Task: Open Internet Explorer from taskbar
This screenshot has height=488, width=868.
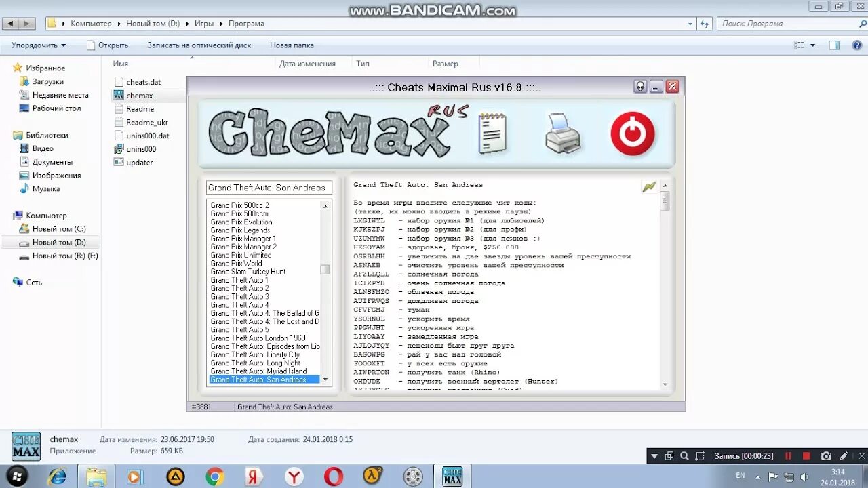Action: [57, 476]
